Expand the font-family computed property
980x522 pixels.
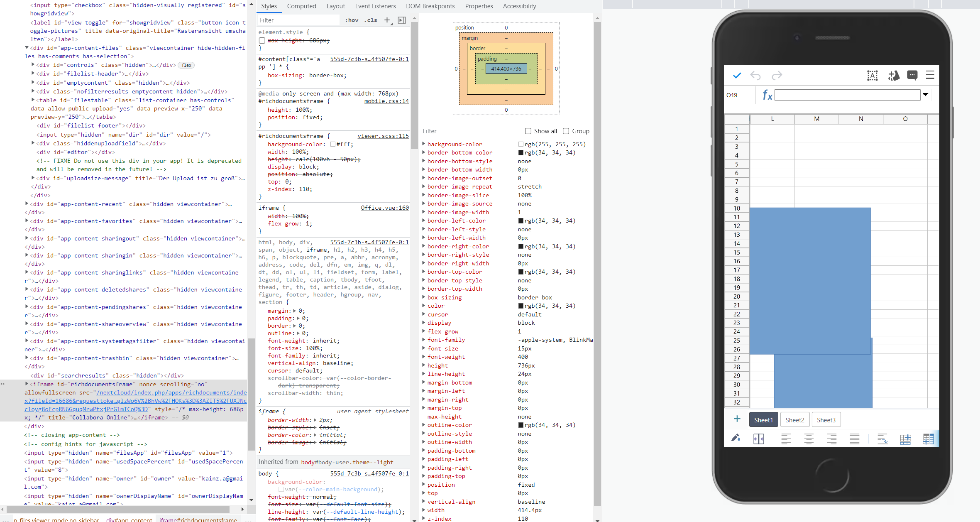[x=424, y=340]
